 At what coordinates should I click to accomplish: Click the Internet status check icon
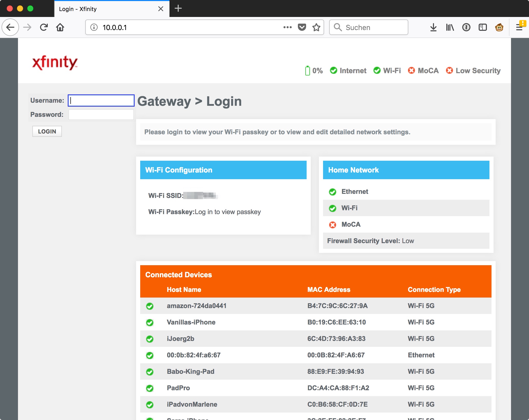tap(334, 70)
